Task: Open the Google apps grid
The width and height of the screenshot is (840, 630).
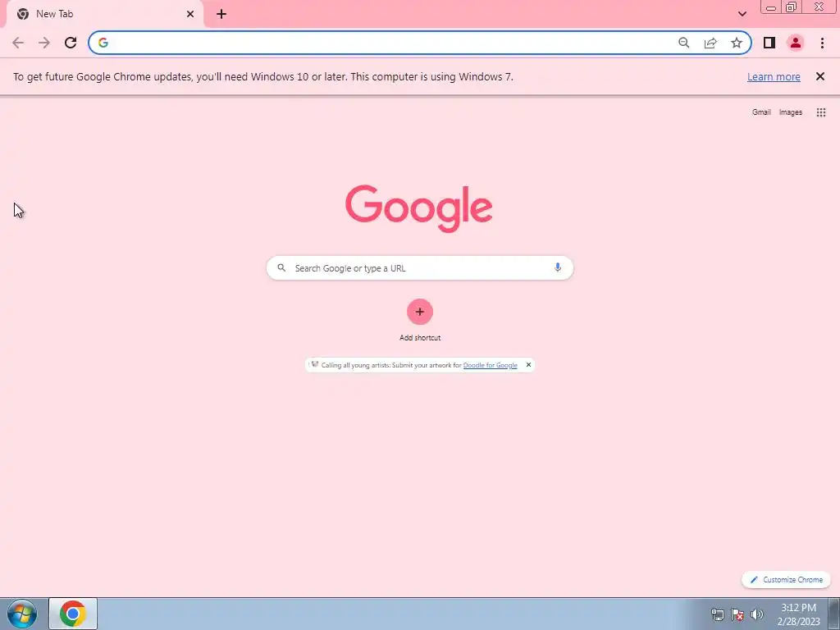Action: [820, 112]
